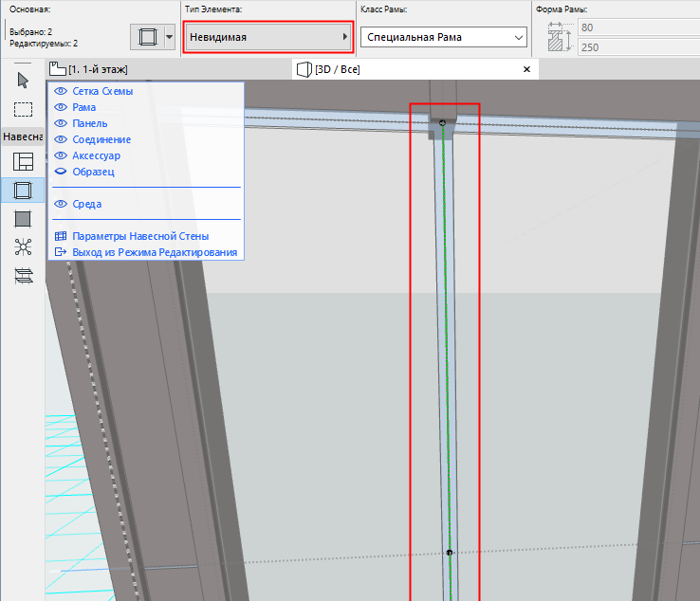Viewport: 700px width, 601px height.
Task: Click the Навесная toolbox group header
Action: [x=23, y=137]
